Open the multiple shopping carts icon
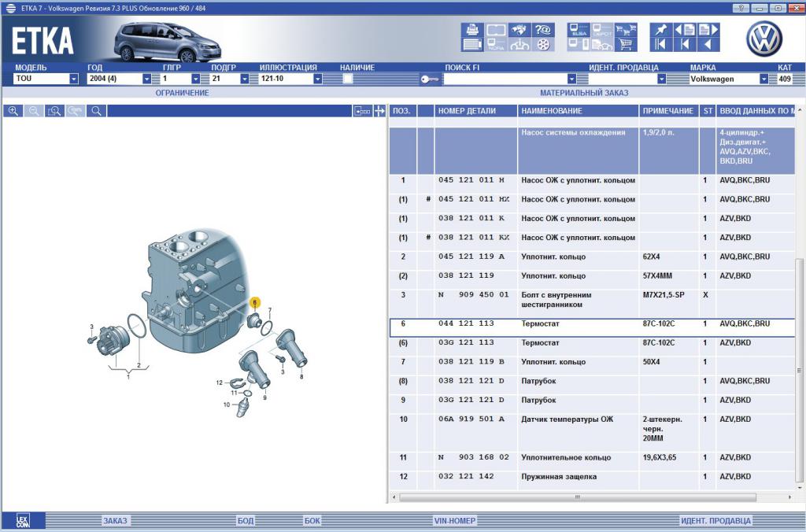 click(x=626, y=30)
